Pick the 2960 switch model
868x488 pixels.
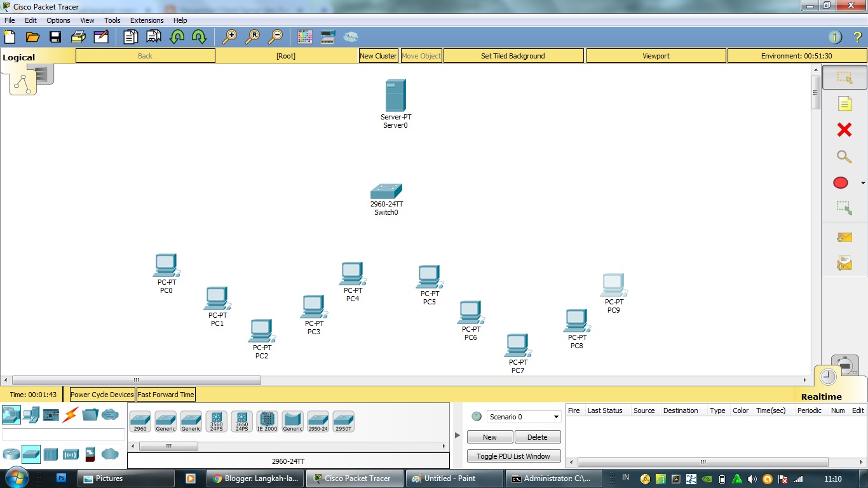[140, 421]
